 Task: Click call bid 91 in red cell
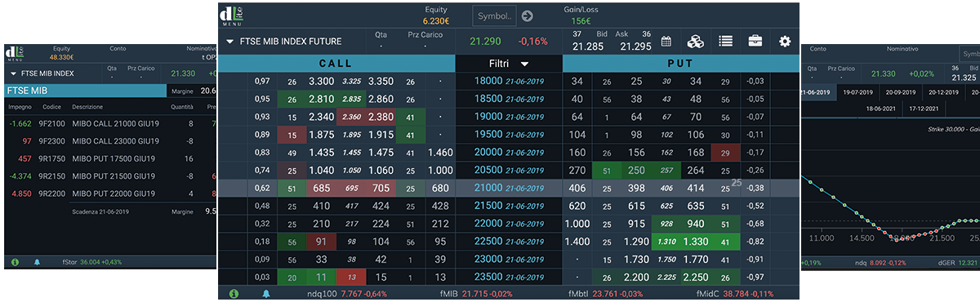click(321, 242)
